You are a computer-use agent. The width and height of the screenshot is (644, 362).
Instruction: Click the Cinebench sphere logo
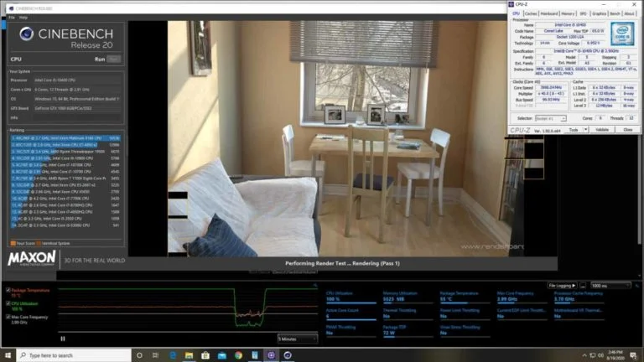tap(26, 34)
